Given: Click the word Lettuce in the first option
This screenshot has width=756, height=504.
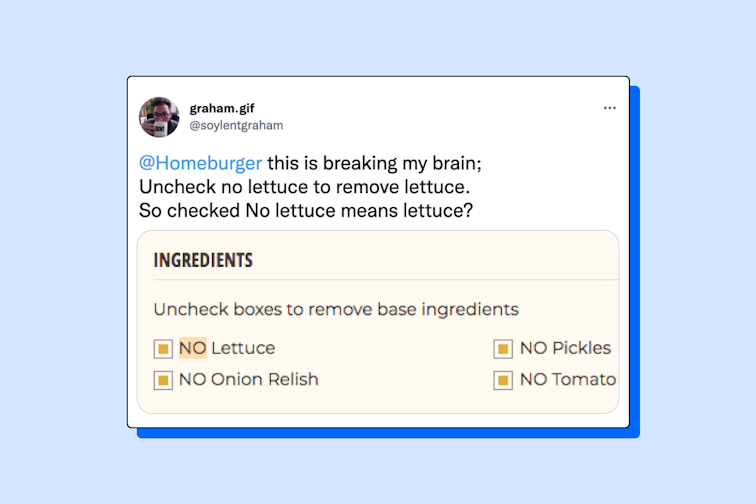Looking at the screenshot, I should pyautogui.click(x=243, y=348).
